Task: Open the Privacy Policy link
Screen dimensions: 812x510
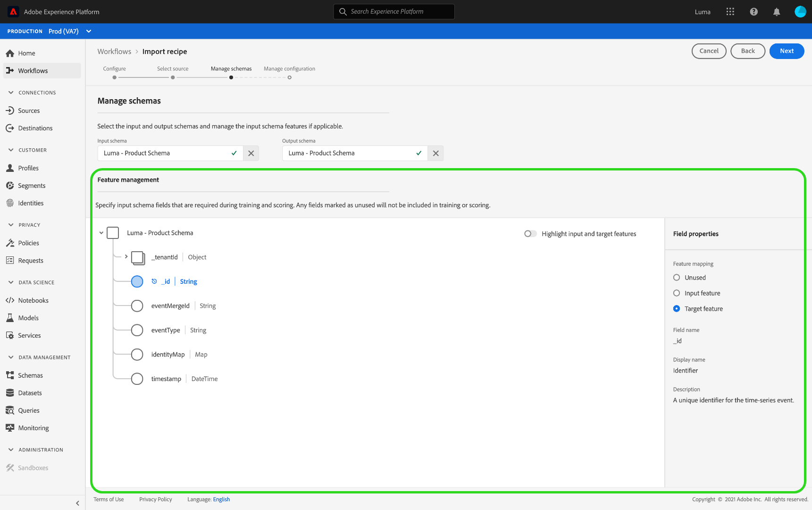Action: tap(156, 500)
